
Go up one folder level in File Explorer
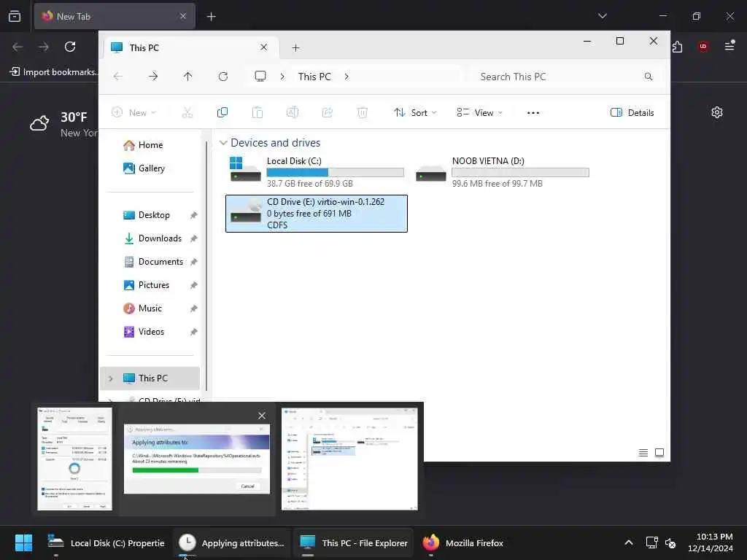click(187, 77)
